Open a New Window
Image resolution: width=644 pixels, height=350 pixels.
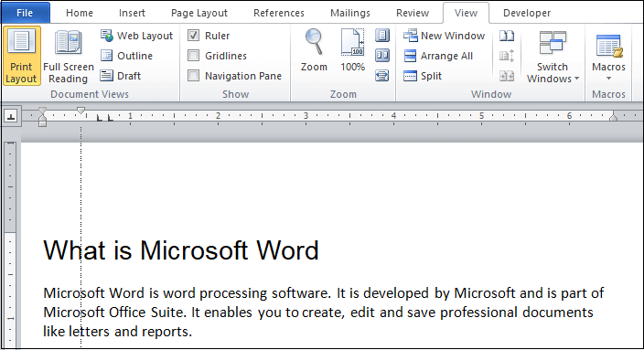tap(444, 36)
